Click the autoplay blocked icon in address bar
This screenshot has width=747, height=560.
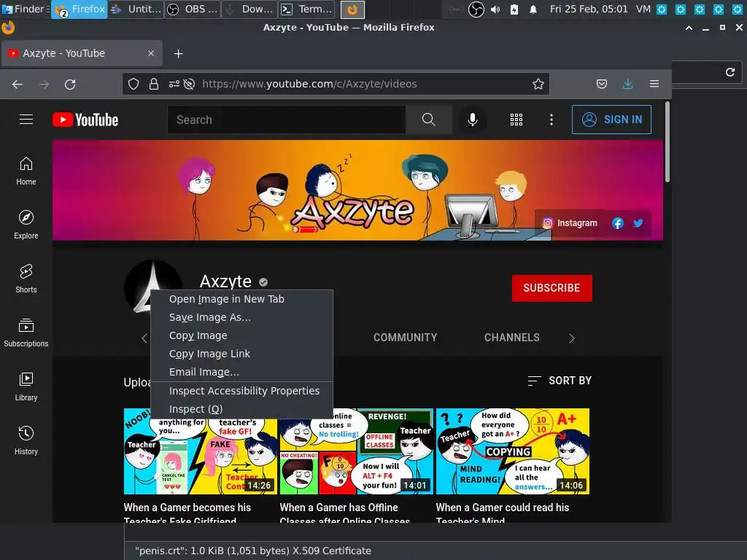tap(189, 84)
